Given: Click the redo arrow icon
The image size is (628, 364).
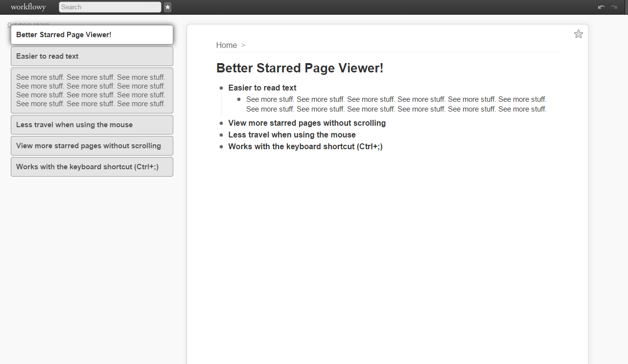Looking at the screenshot, I should tap(614, 7).
